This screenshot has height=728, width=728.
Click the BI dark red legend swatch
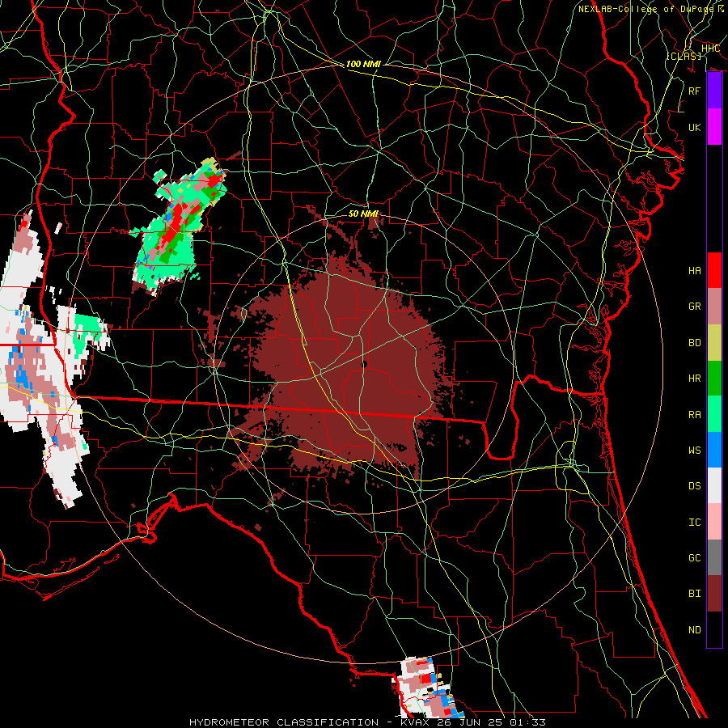click(x=714, y=594)
